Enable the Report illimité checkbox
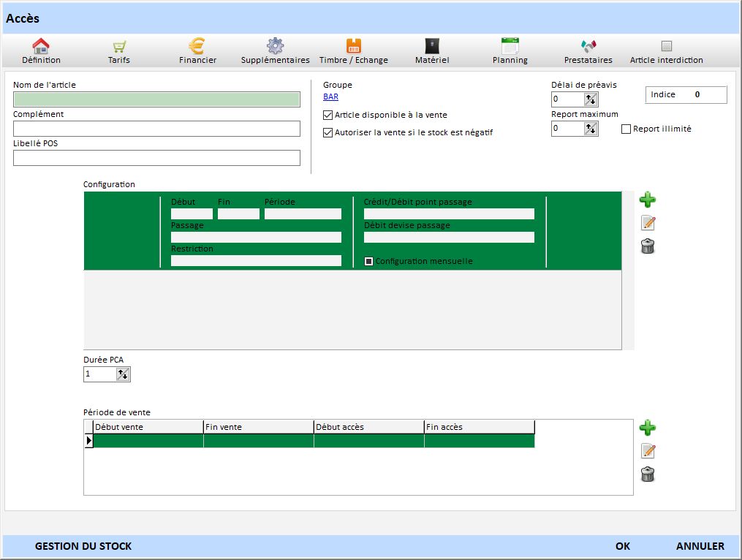 coord(626,129)
